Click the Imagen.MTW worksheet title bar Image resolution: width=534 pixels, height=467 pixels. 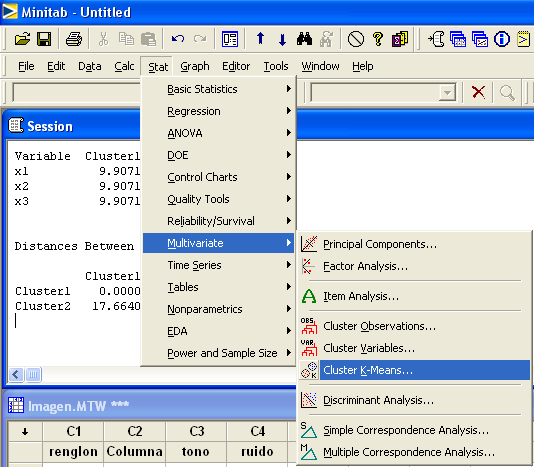tap(150, 406)
